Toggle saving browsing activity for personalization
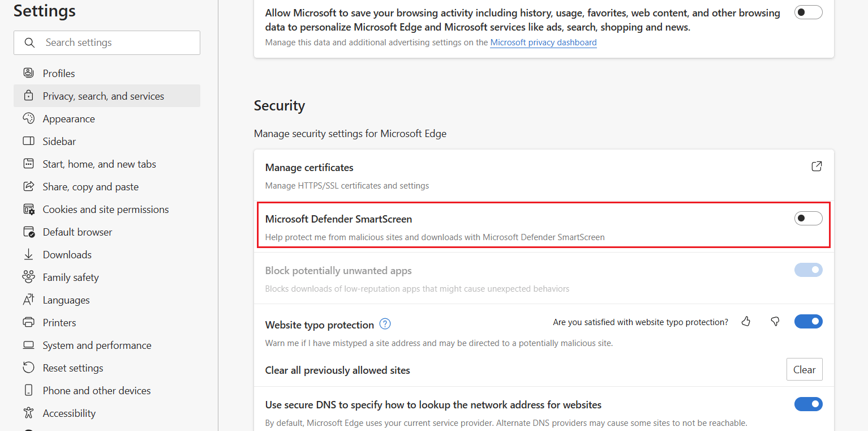The width and height of the screenshot is (868, 431). [808, 12]
